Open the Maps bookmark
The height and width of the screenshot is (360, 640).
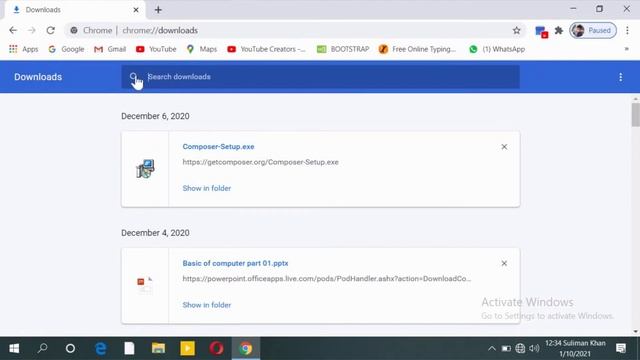(x=202, y=49)
